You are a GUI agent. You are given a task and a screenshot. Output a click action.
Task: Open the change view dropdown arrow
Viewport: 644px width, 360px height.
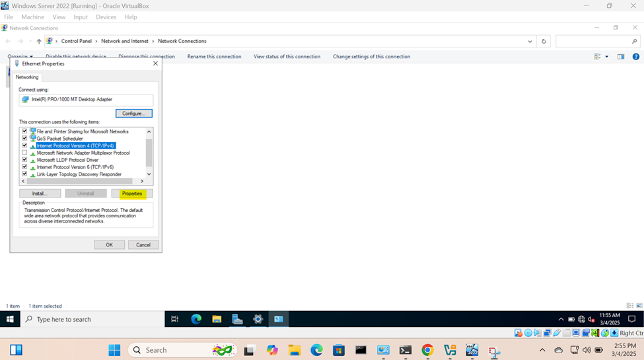point(606,57)
